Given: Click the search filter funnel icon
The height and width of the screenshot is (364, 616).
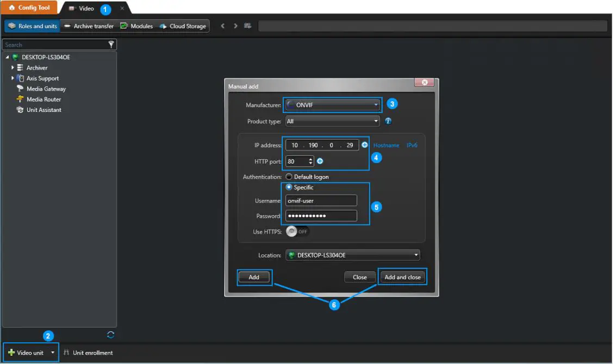Looking at the screenshot, I should coord(111,45).
